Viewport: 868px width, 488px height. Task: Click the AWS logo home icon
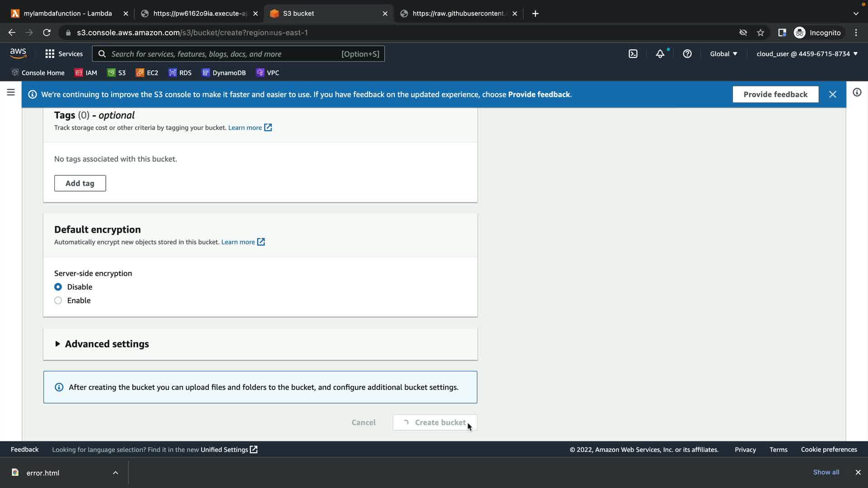(18, 53)
